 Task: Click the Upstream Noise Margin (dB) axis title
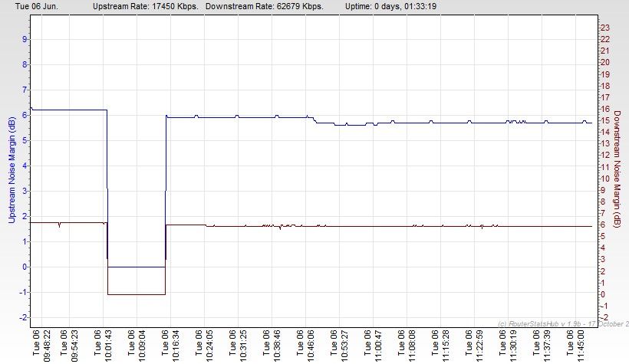[12, 170]
